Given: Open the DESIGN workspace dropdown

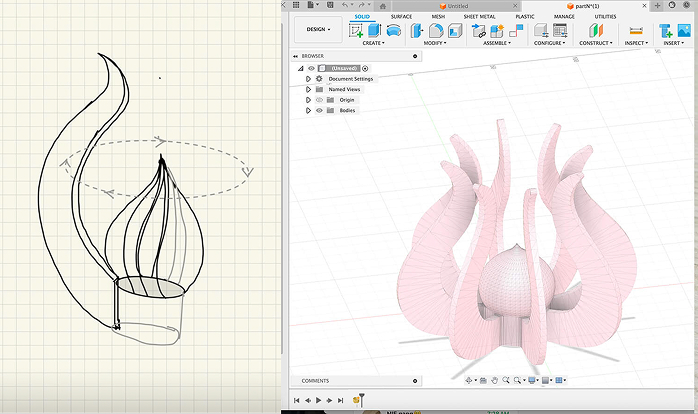Looking at the screenshot, I should pos(318,29).
